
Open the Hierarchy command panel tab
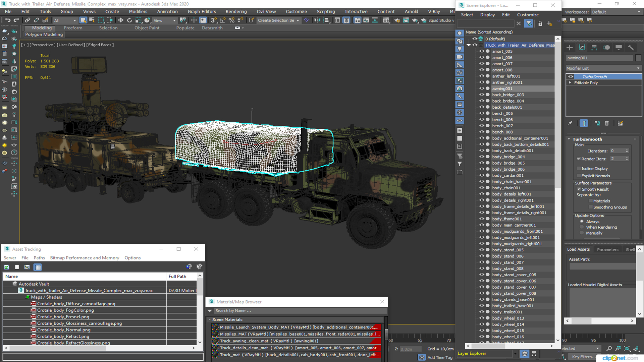pyautogui.click(x=594, y=48)
